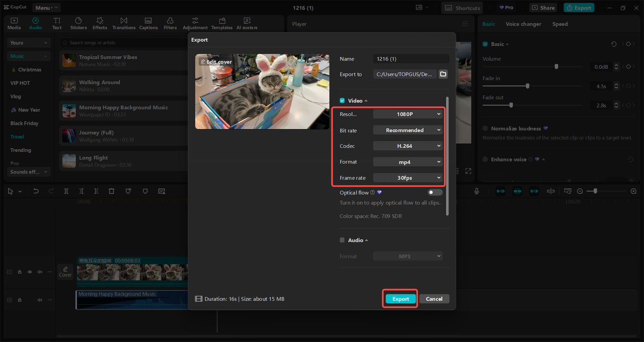This screenshot has width=644, height=342.
Task: Adjust the Fade out slider handle
Action: (511, 105)
